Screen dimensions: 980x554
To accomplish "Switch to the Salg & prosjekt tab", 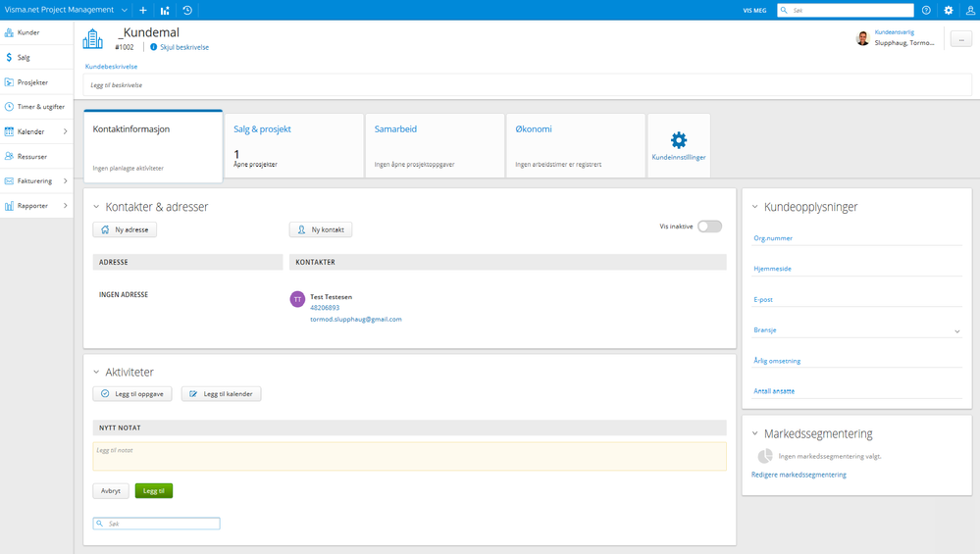I will point(293,145).
